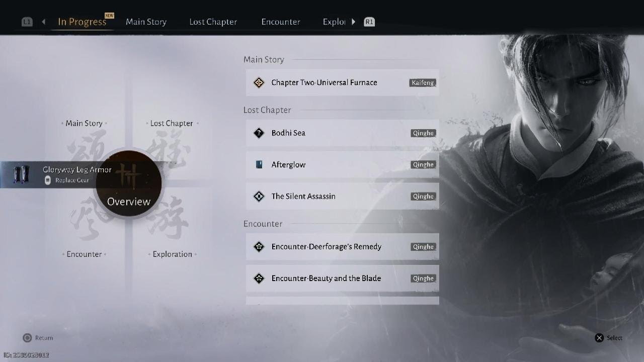This screenshot has height=362, width=644.
Task: Click the circle Return button icon
Action: 27,338
